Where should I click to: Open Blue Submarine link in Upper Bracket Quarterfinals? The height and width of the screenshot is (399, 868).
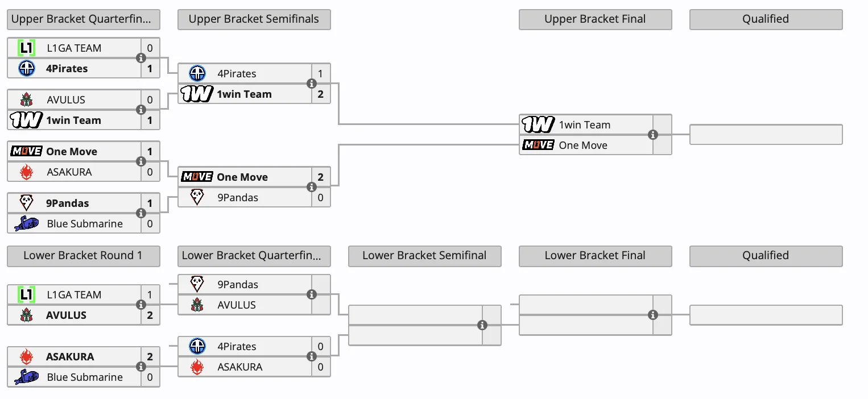(85, 223)
